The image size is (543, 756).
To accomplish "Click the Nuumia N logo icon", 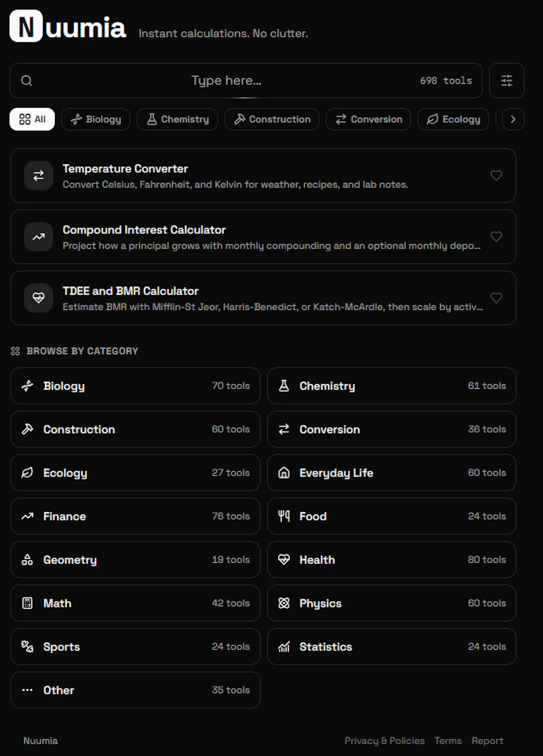I will [26, 26].
